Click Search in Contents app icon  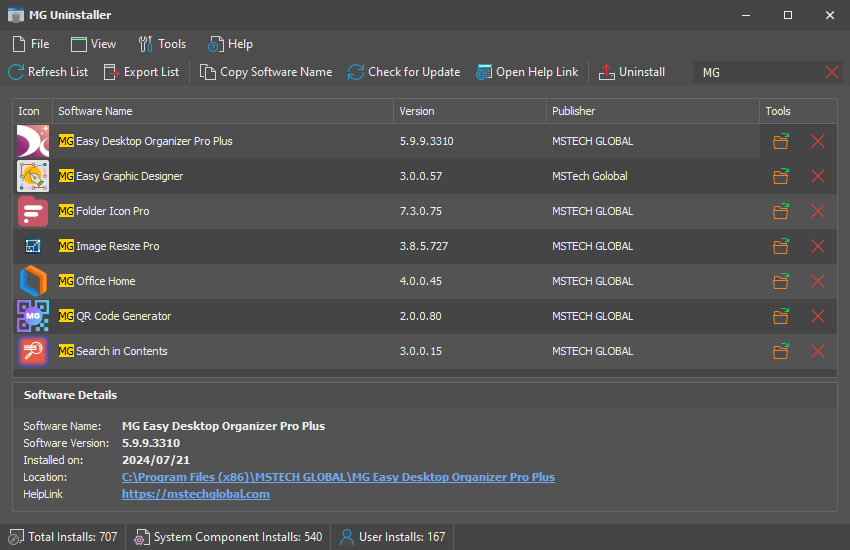(x=33, y=351)
